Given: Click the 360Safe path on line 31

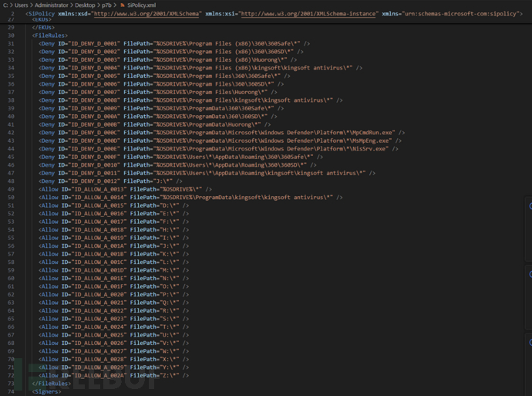Looking at the screenshot, I should click(x=227, y=43).
